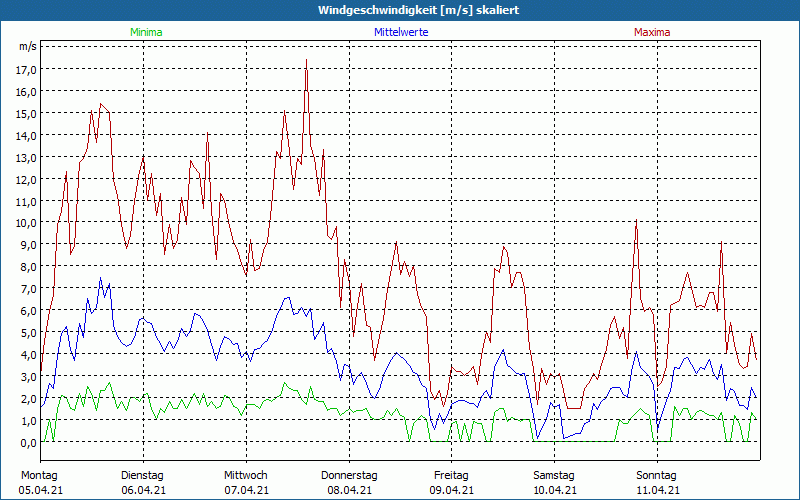Image resolution: width=800 pixels, height=500 pixels.
Task: Click the 5,0 y-axis tick label
Action: 27,333
